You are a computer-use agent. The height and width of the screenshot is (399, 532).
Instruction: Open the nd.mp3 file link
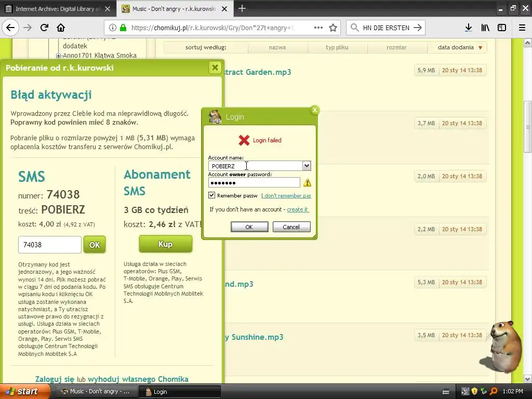[x=239, y=284]
